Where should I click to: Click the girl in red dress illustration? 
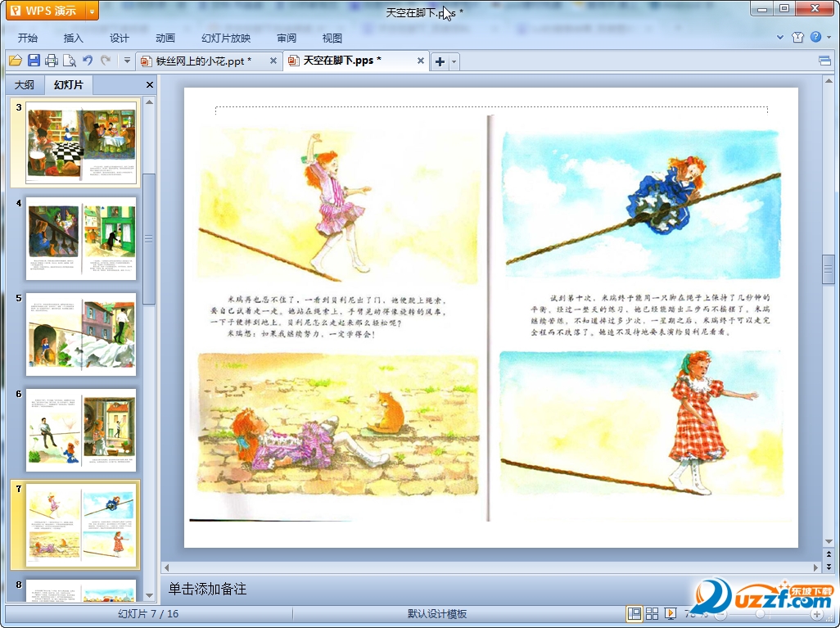[643, 422]
